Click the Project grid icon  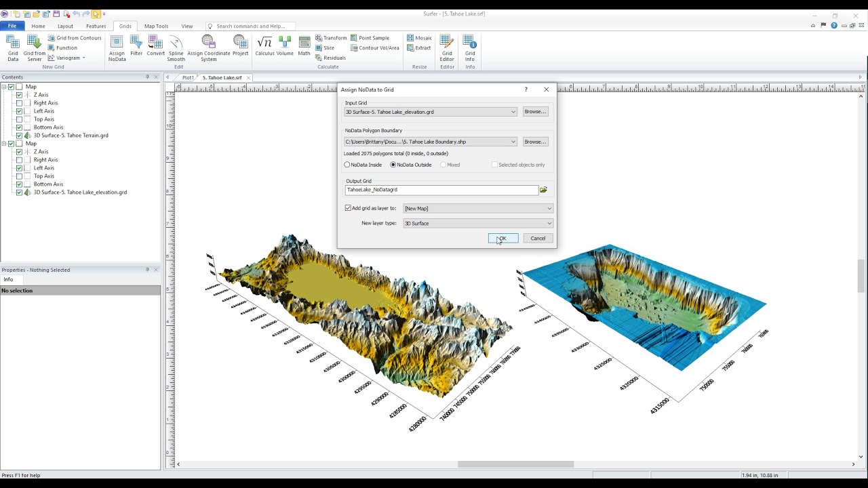point(240,46)
